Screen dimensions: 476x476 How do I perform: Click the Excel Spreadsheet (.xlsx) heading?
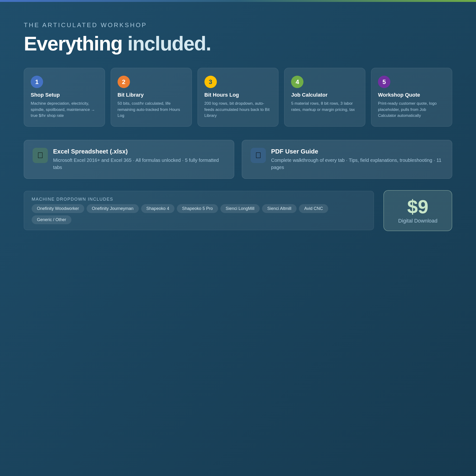pos(90,152)
